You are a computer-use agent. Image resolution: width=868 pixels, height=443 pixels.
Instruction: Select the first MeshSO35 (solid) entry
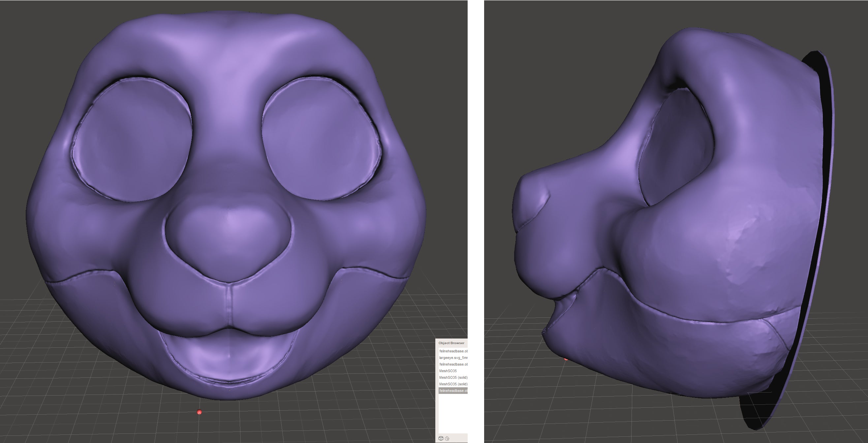click(453, 377)
